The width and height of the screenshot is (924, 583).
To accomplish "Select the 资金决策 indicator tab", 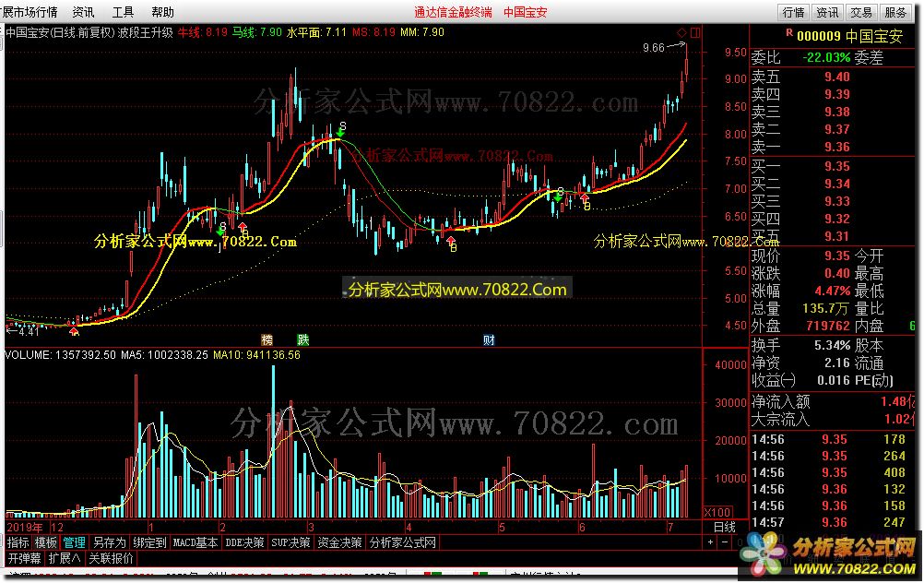I will click(339, 542).
